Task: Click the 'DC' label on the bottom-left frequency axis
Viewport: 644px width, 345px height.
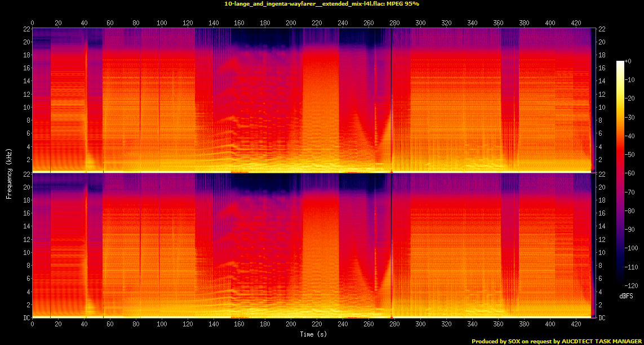Action: point(26,318)
